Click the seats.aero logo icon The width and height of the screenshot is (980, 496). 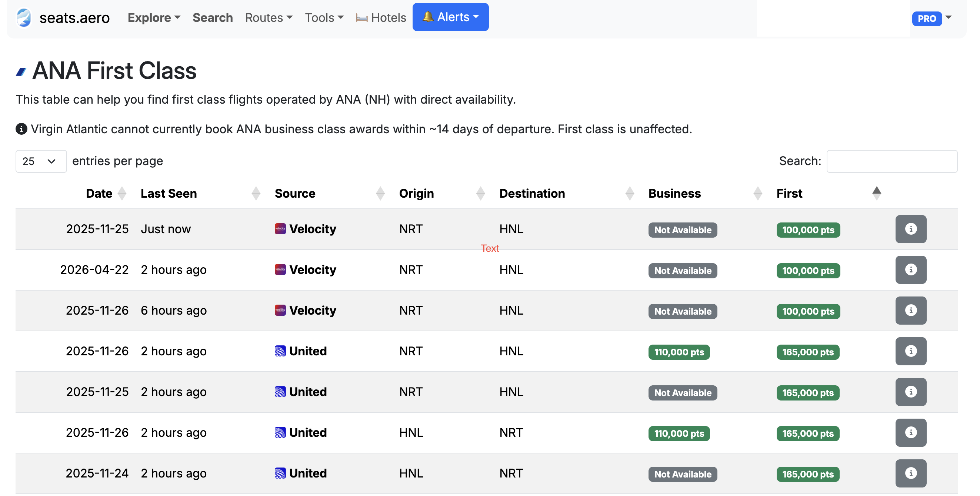coord(24,18)
